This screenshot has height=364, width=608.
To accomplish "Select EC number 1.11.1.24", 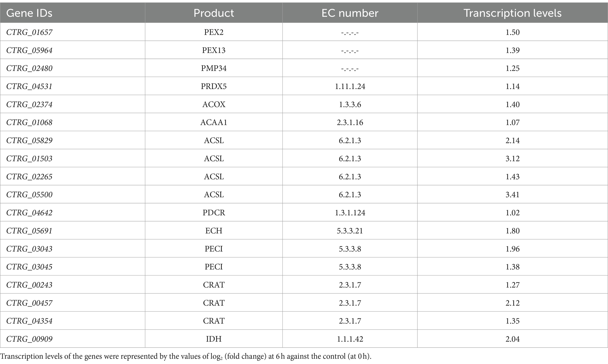I will [350, 86].
